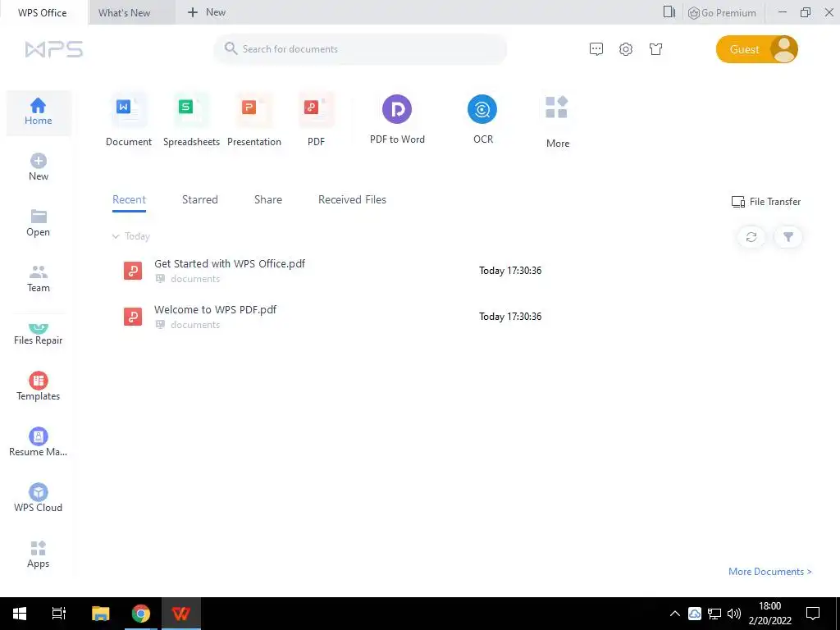Switch to the Recent tab
840x630 pixels.
point(129,200)
